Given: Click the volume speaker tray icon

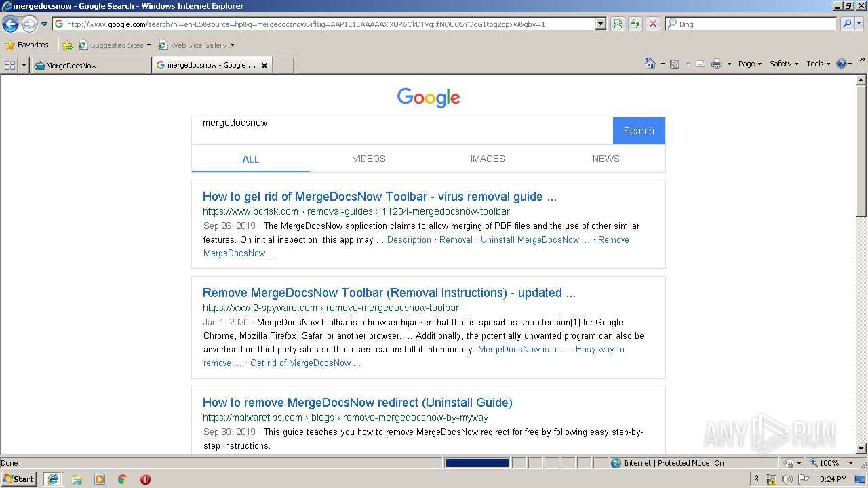Looking at the screenshot, I should point(787,479).
